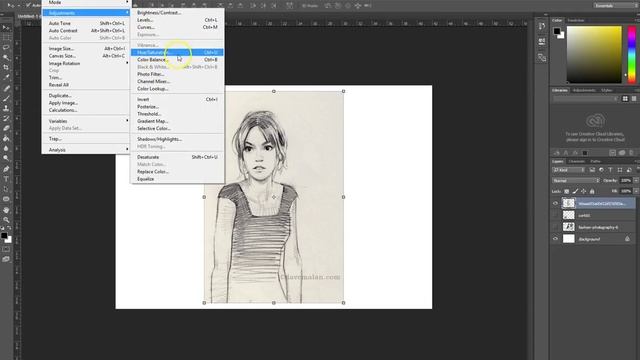Toggle lock image pixels brush icon
The width and height of the screenshot is (640, 360).
click(575, 191)
